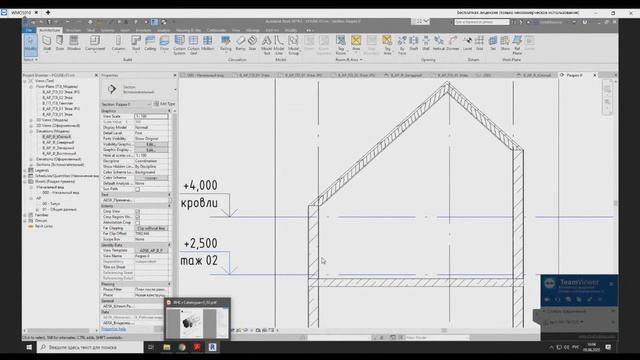
Task: Open the Select panel dropdown
Action: coord(30,60)
